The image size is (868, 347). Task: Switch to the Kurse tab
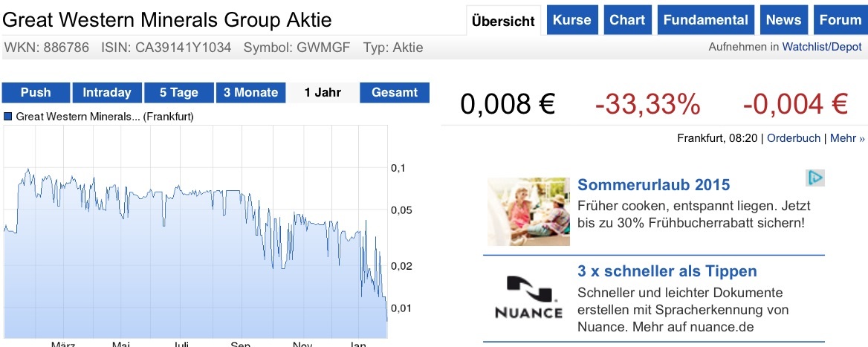click(x=572, y=20)
